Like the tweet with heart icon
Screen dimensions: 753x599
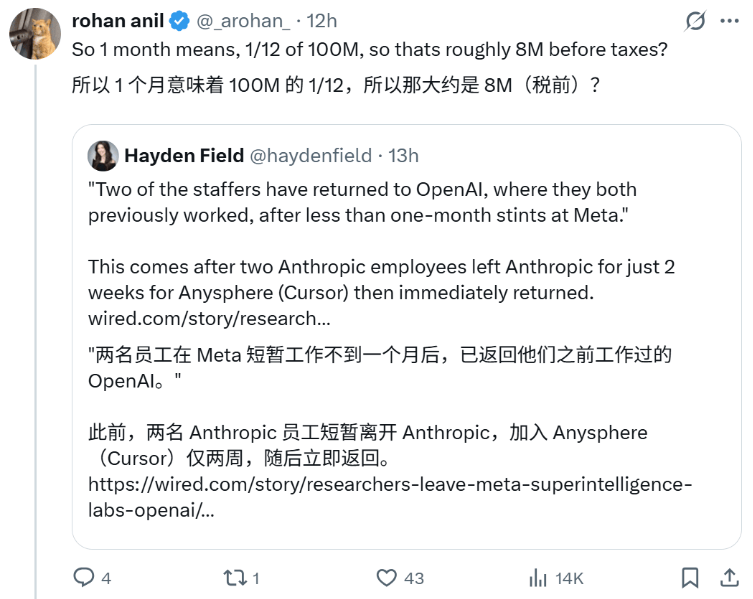pyautogui.click(x=386, y=577)
